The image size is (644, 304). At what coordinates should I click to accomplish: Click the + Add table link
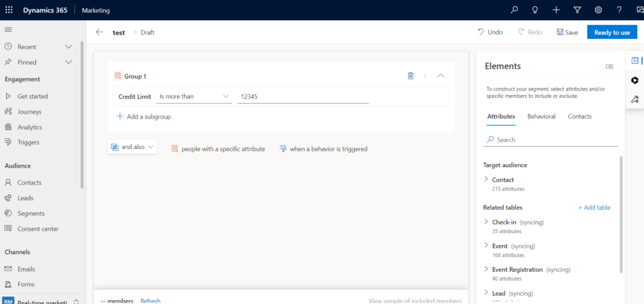pos(594,208)
